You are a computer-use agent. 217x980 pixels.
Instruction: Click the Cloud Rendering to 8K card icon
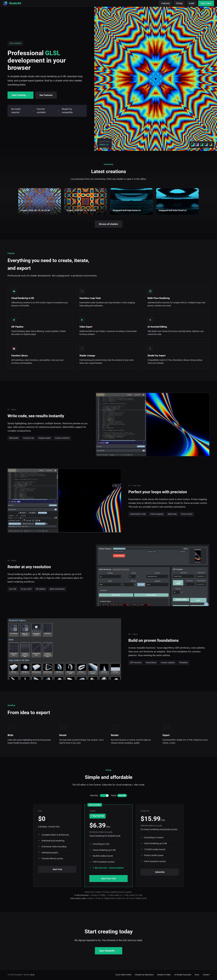[x=14, y=291]
